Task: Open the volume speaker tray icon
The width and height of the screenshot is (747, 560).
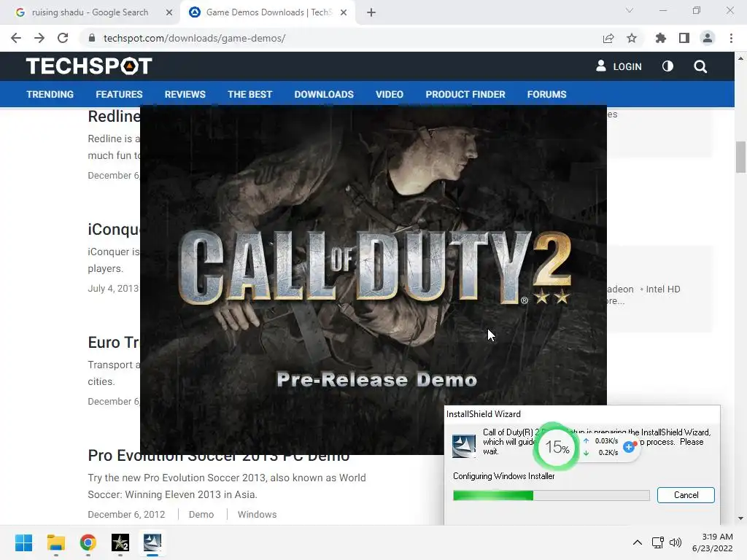Action: (676, 542)
